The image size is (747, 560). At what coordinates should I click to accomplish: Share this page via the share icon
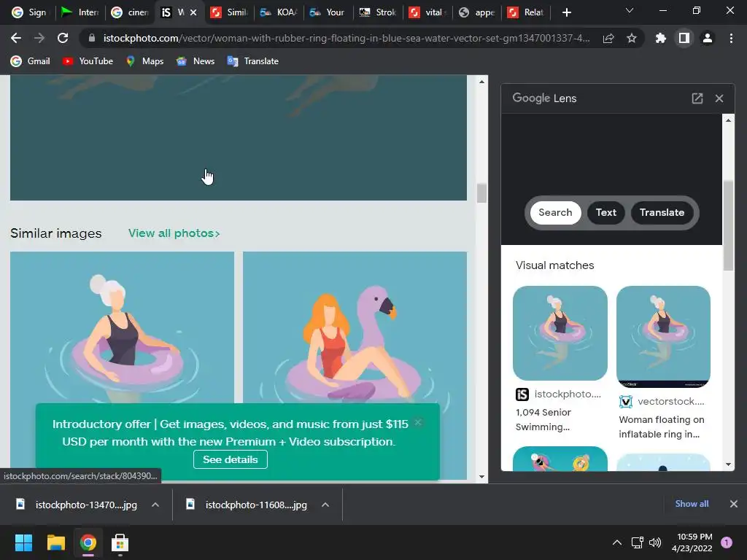coord(608,38)
